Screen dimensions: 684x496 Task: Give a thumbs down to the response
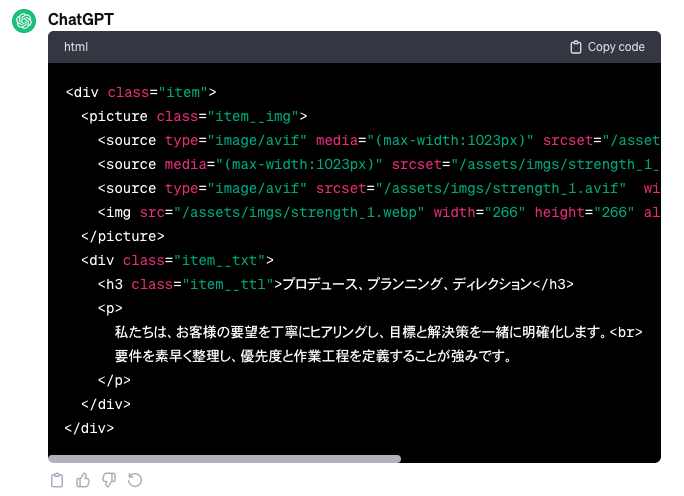tap(109, 480)
